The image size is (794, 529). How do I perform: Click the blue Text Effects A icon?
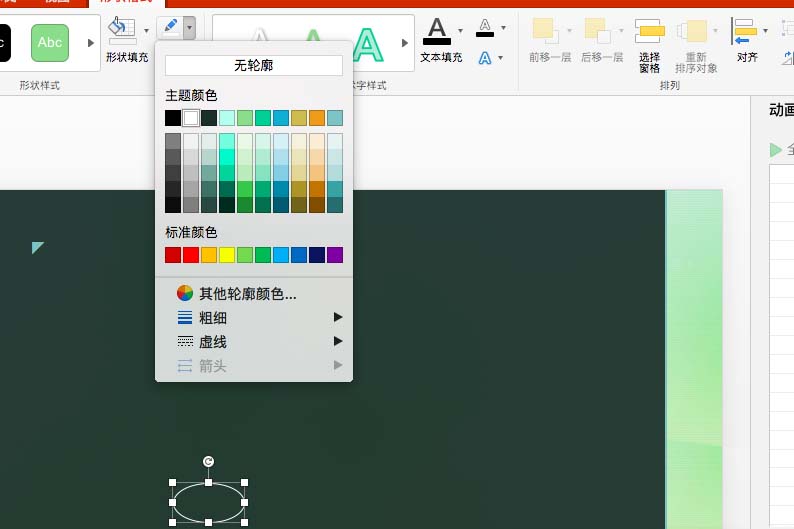pyautogui.click(x=485, y=58)
